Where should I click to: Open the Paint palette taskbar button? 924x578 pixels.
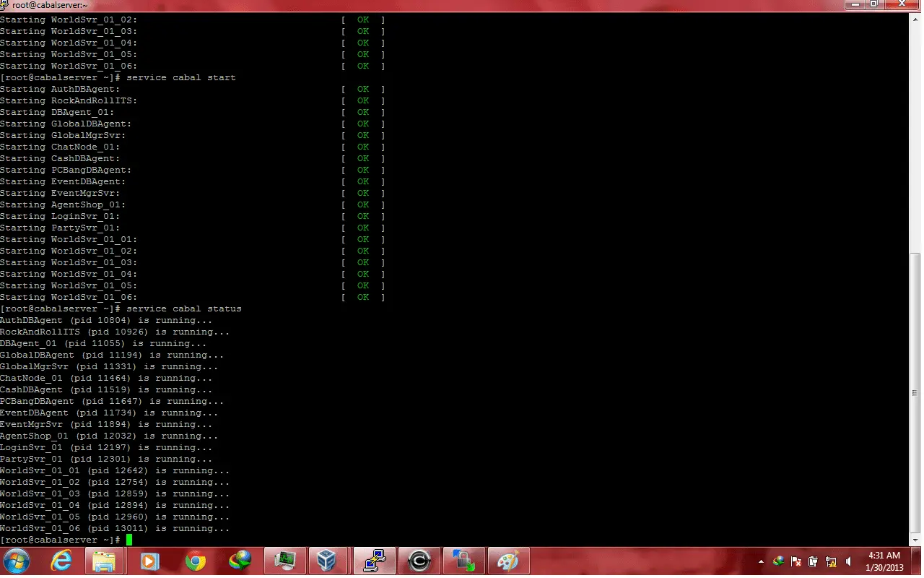coord(509,561)
